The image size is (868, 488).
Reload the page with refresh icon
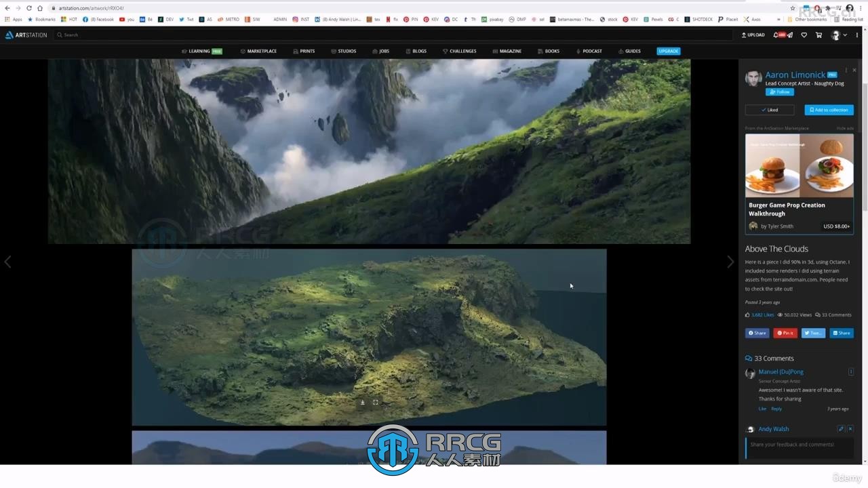[x=29, y=8]
